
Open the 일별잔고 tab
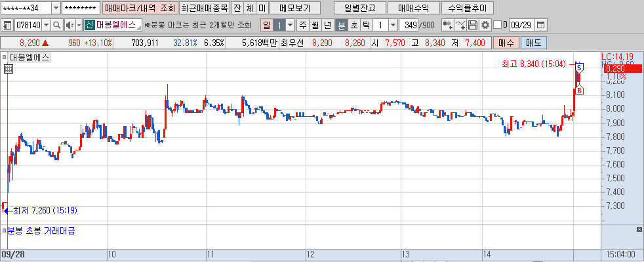[x=360, y=8]
